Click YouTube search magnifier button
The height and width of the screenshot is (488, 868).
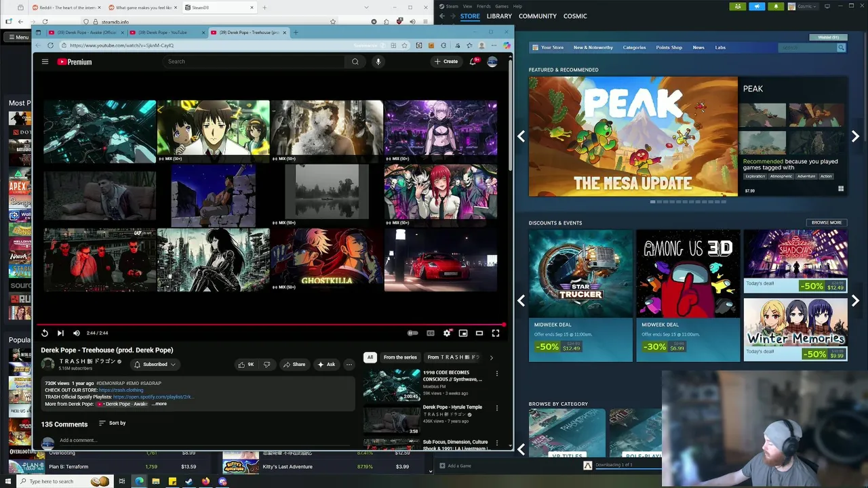pyautogui.click(x=355, y=62)
